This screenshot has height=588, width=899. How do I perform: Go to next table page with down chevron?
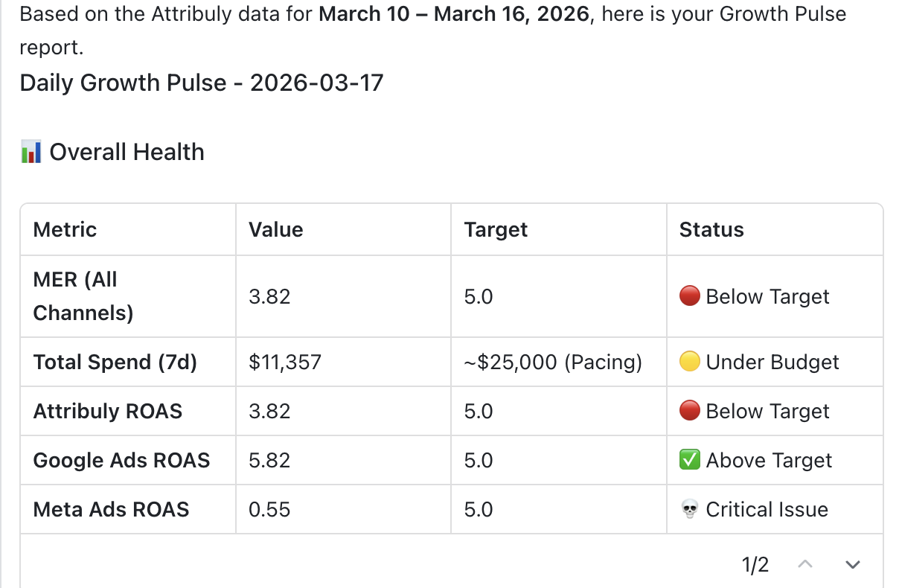[853, 565]
